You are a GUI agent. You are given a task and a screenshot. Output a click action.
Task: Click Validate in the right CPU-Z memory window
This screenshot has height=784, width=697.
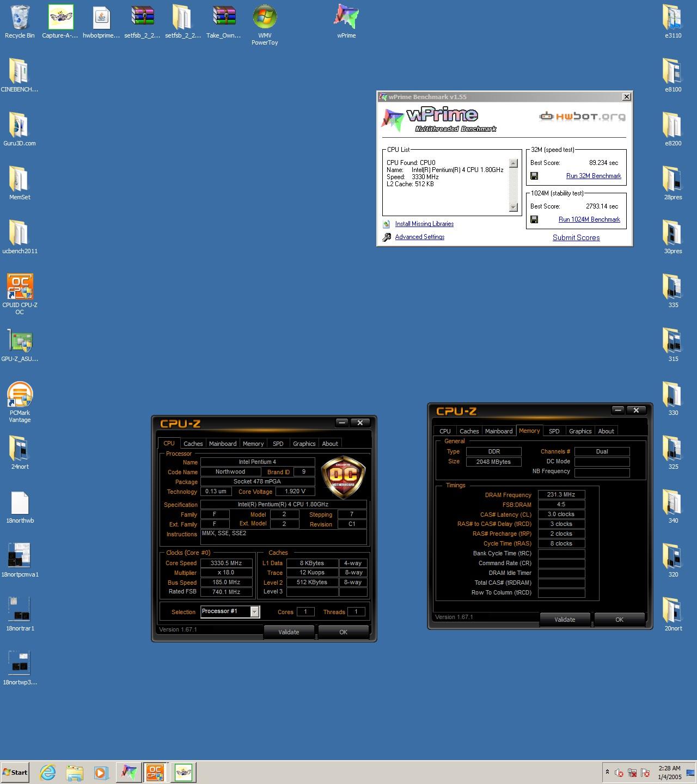565,620
